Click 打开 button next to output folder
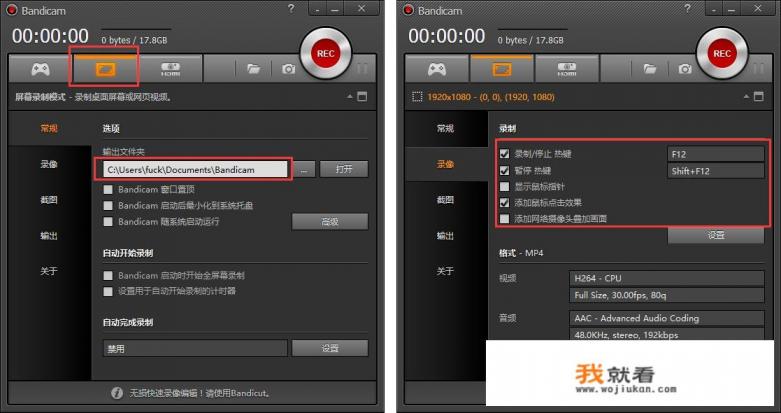Viewport: 781px width, 413px height. [344, 169]
